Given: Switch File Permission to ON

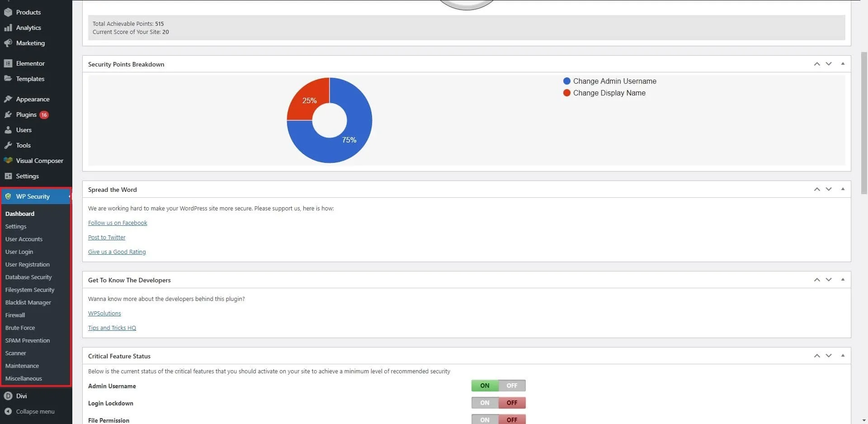Looking at the screenshot, I should (484, 419).
